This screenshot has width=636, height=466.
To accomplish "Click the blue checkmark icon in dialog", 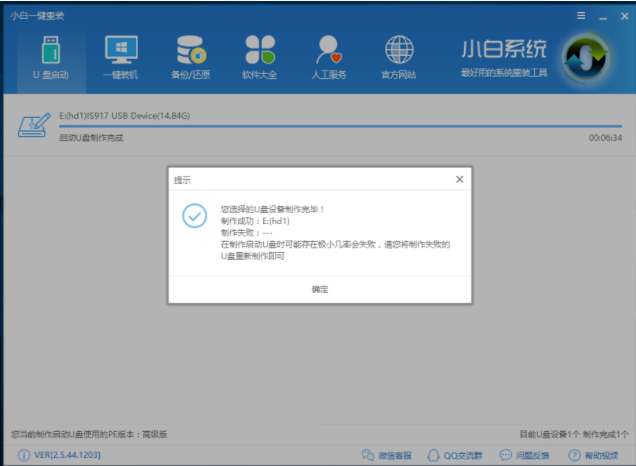I will coord(195,216).
